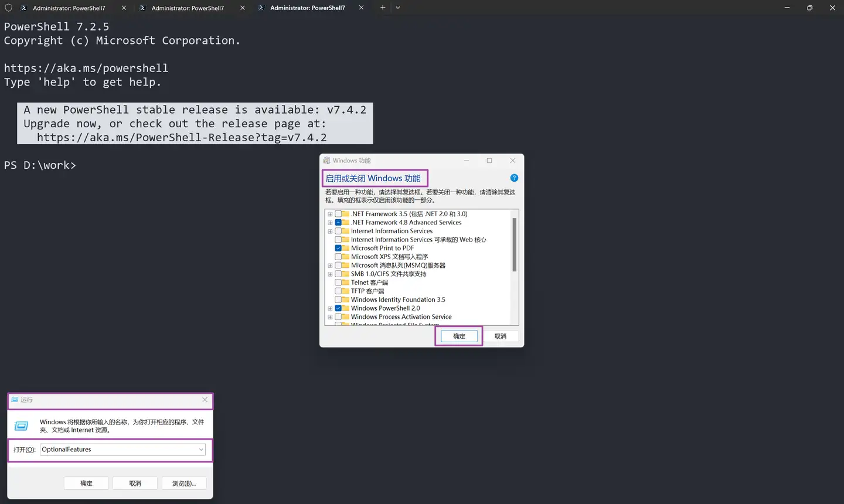Expand the Windows PowerShell 2.0 node

tap(330, 308)
